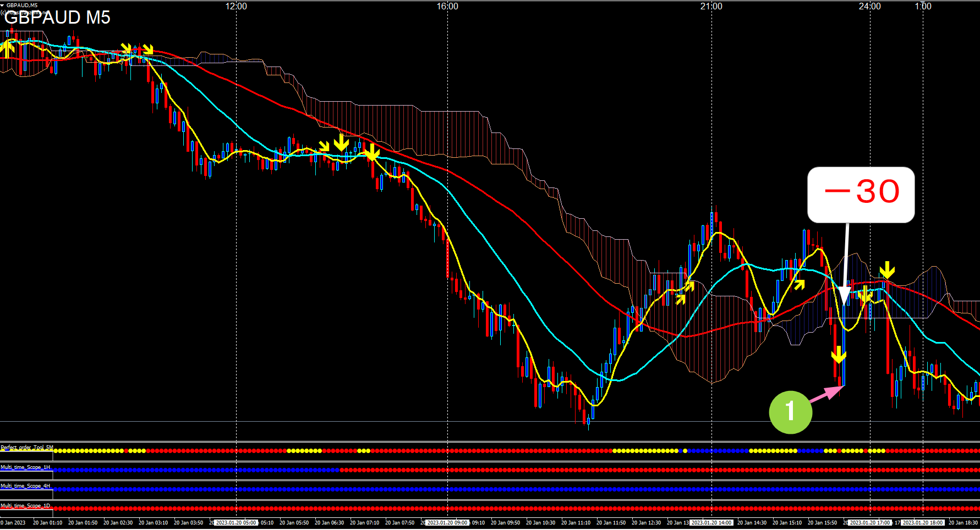Click the 21:00 time marker label
This screenshot has width=980, height=530.
[711, 6]
